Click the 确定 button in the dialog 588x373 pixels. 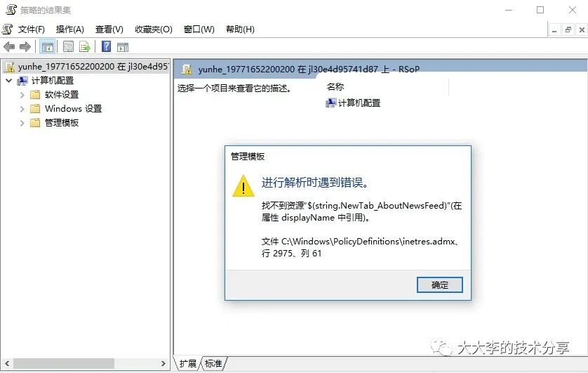[440, 284]
